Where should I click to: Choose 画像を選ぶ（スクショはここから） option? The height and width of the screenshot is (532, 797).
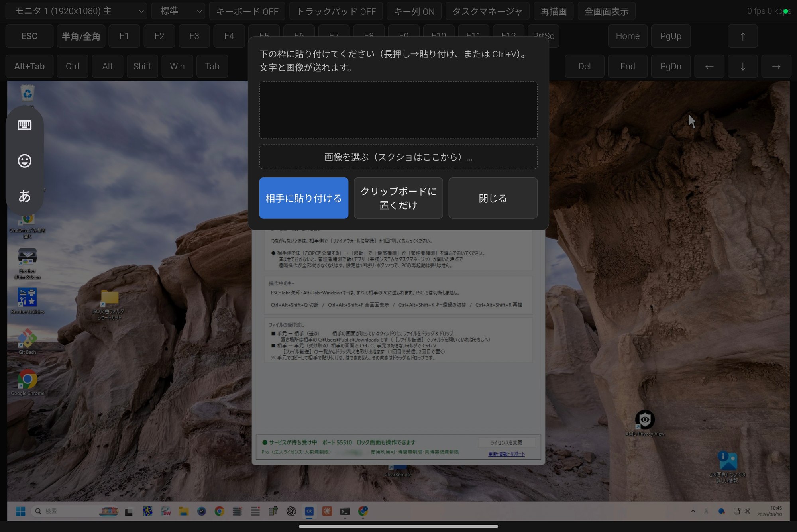tap(398, 157)
